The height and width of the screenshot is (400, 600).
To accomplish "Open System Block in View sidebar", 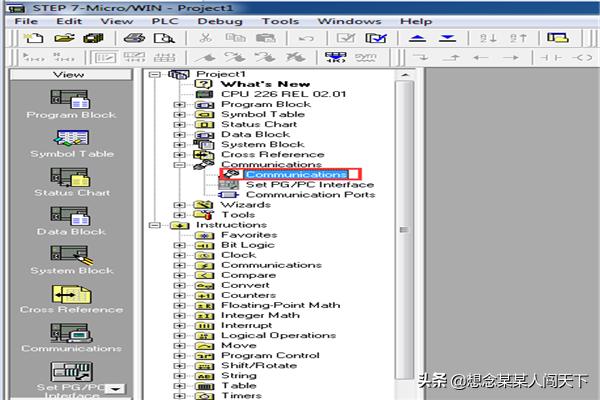I will (x=72, y=260).
